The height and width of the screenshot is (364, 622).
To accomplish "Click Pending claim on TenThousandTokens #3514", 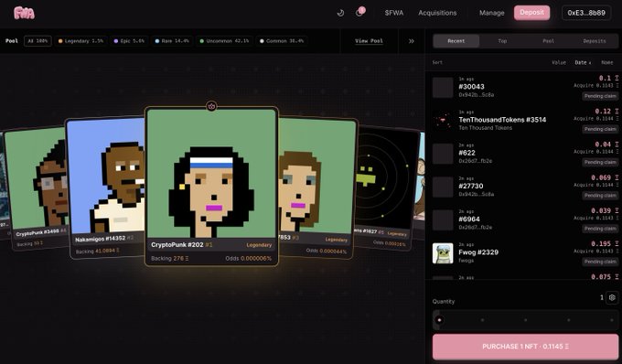I will point(600,129).
